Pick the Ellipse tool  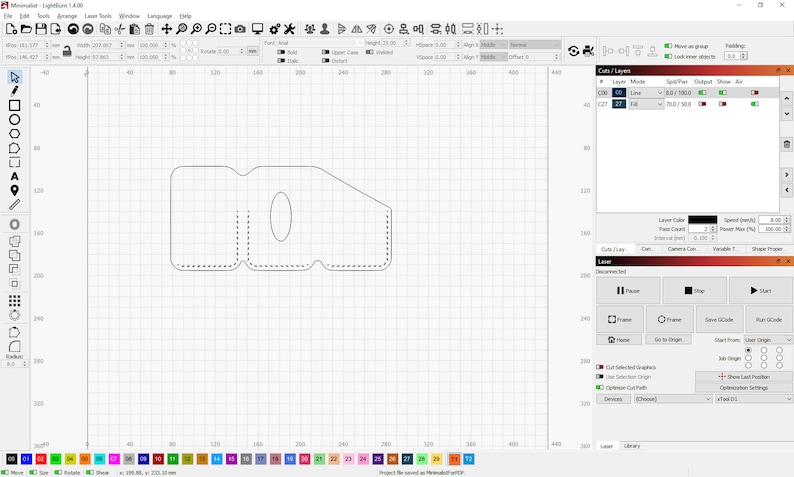pyautogui.click(x=14, y=120)
